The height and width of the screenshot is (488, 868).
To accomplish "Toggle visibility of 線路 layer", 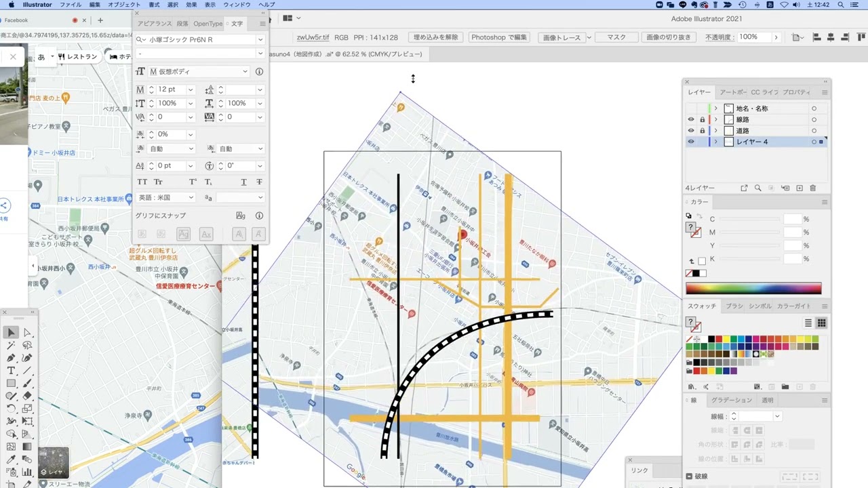I will [691, 119].
